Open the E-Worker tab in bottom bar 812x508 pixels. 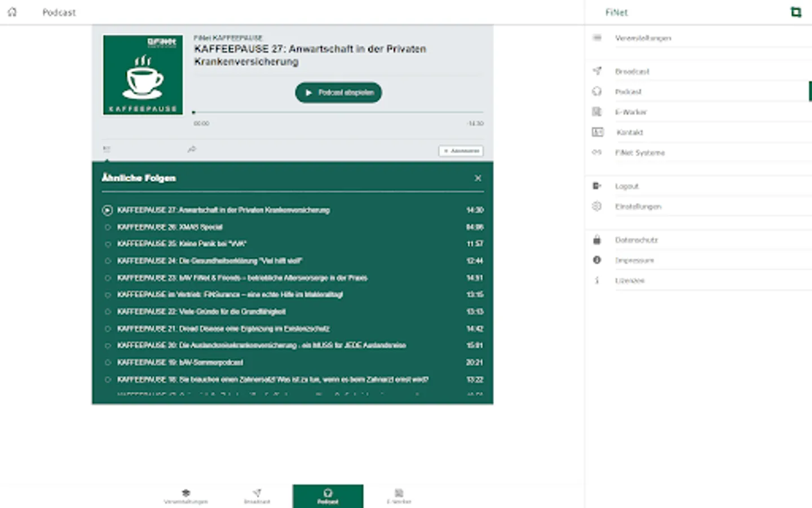[399, 496]
